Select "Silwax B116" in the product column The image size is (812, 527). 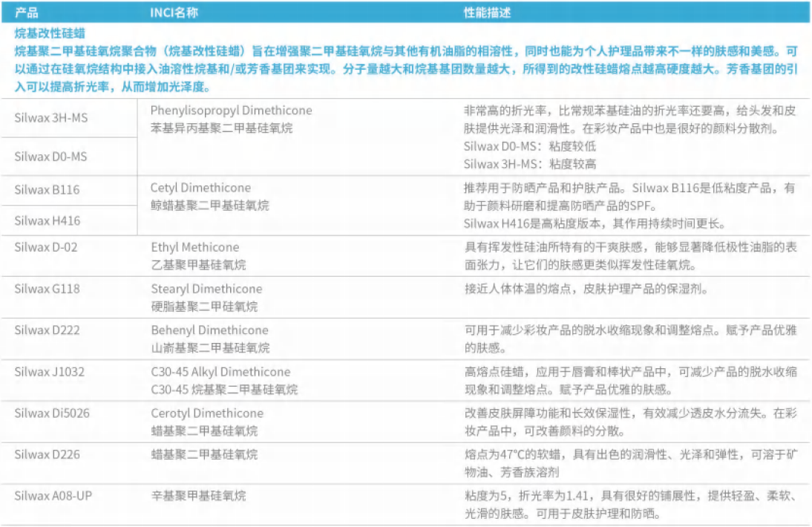(47, 190)
